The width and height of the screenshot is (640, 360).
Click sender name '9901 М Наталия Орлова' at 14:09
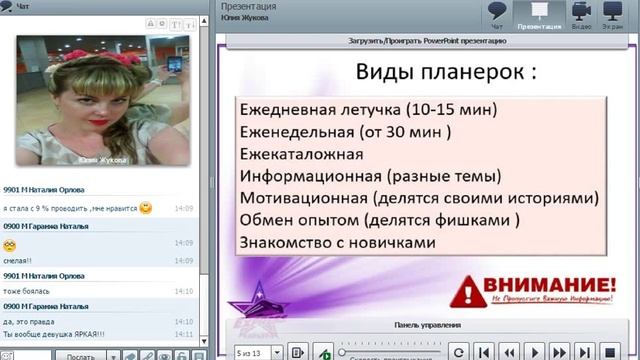click(44, 190)
